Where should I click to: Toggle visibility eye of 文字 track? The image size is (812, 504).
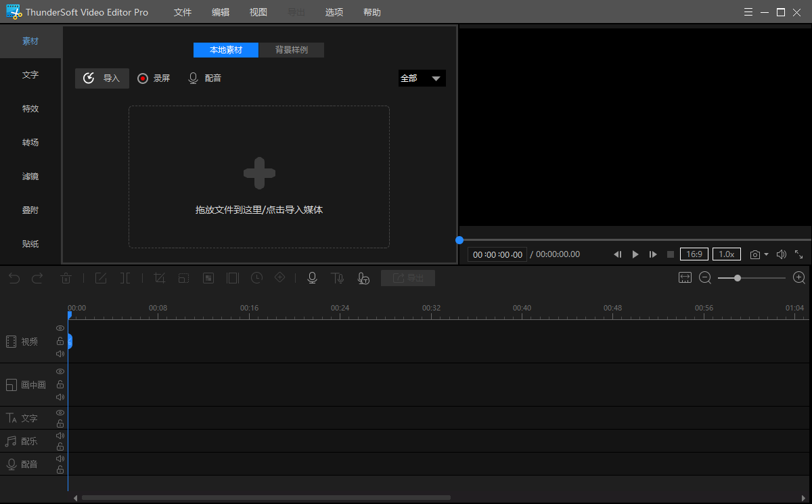60,413
